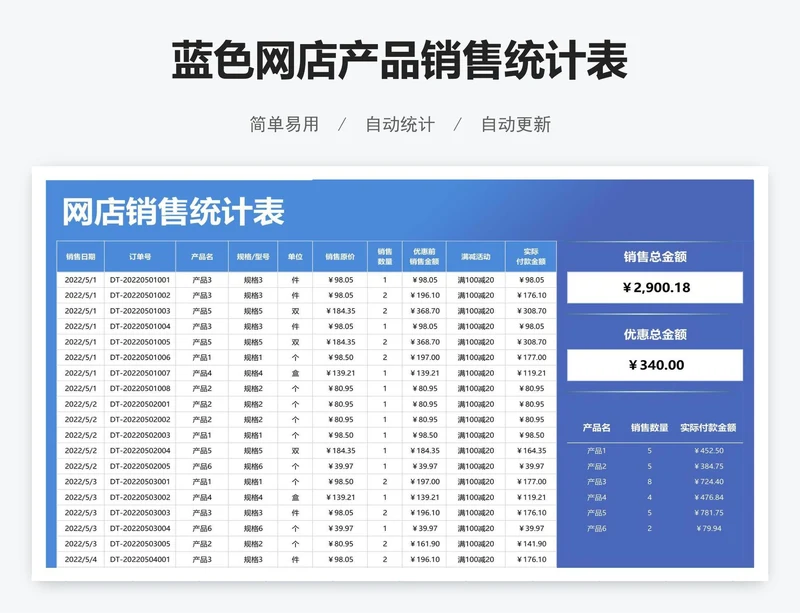Click order cell DT-20220502002
This screenshot has height=613, width=800.
coord(140,420)
